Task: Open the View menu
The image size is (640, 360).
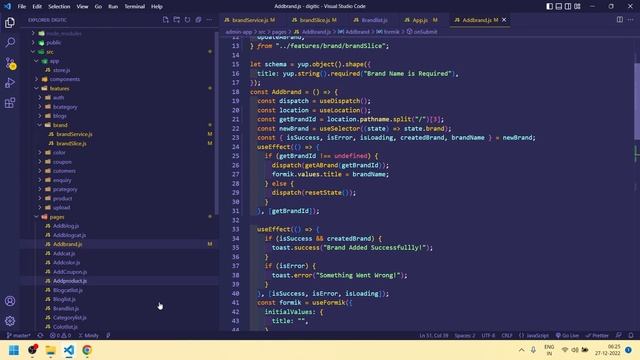Action: [x=82, y=6]
